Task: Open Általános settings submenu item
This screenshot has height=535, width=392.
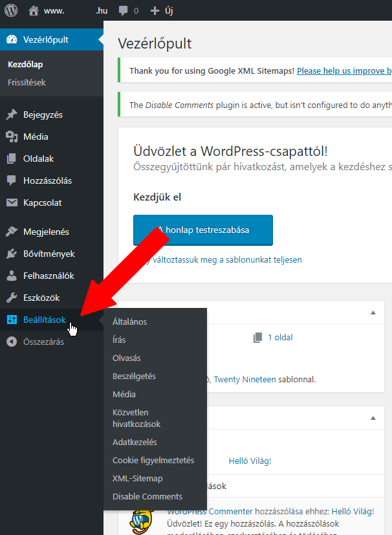Action: 129,322
